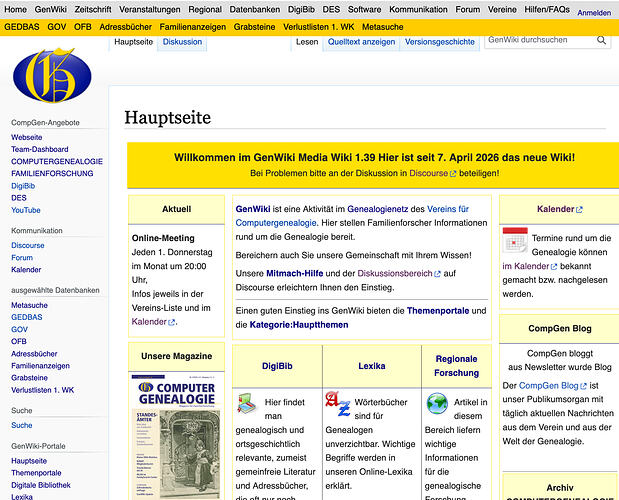The height and width of the screenshot is (500, 619).
Task: Click FAMILIENFORSCHUNG sidebar link
Action: pyautogui.click(x=52, y=173)
